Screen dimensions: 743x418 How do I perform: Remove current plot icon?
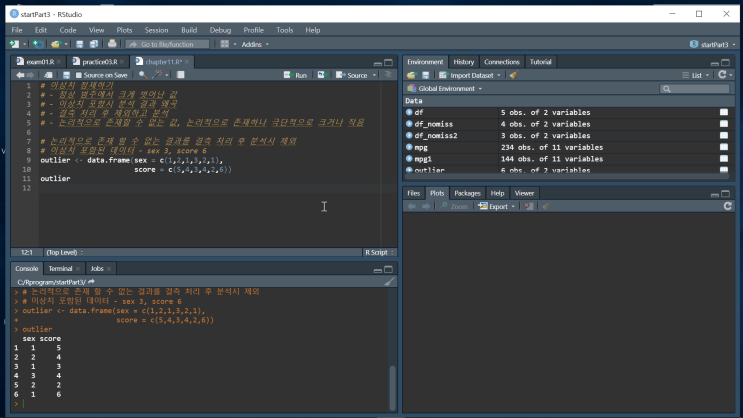pyautogui.click(x=529, y=206)
